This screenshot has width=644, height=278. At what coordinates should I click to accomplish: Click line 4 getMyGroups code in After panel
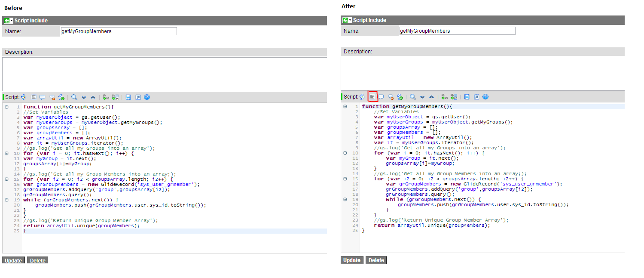click(443, 122)
